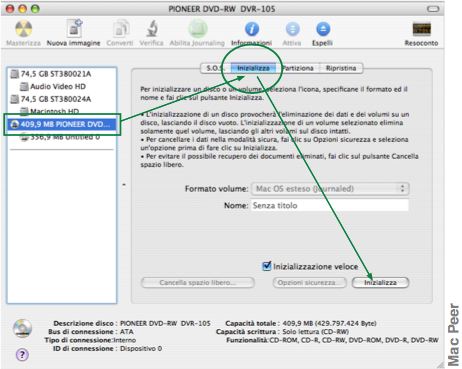Click the Capacità scrittura Solo lettura text
The width and height of the screenshot is (462, 369).
tap(315, 332)
